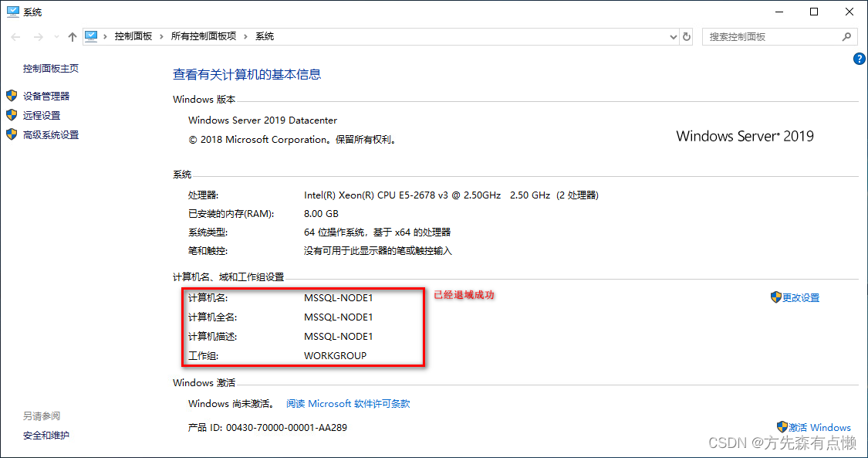
Task: Select the 系统 breadcrumb in address bar
Action: 265,36
